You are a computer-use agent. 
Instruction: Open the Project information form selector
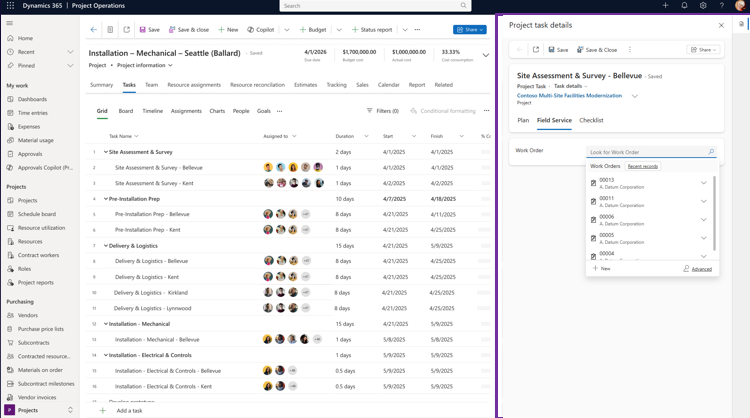pos(145,65)
